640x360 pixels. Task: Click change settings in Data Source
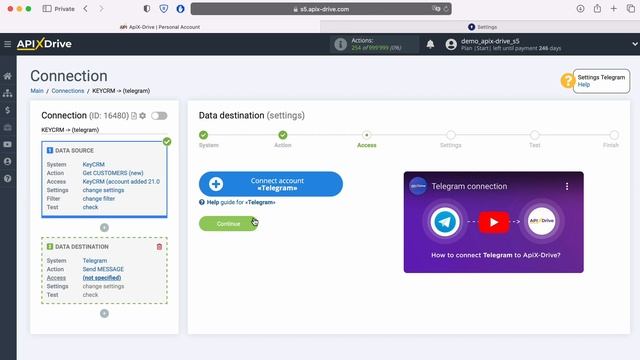[103, 190]
